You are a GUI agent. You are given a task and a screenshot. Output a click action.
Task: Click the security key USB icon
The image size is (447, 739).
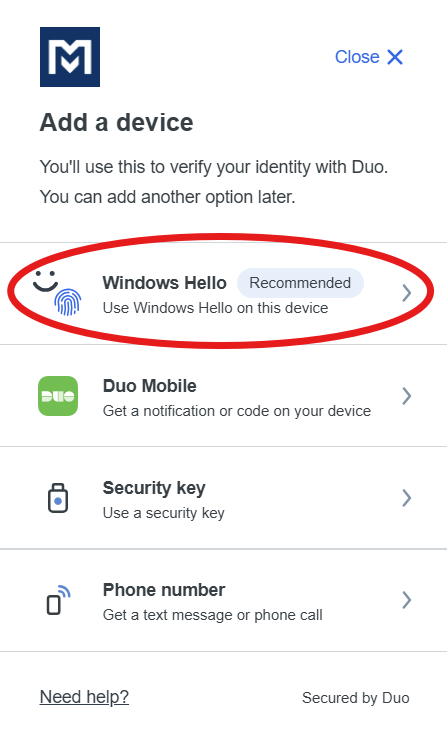58,498
